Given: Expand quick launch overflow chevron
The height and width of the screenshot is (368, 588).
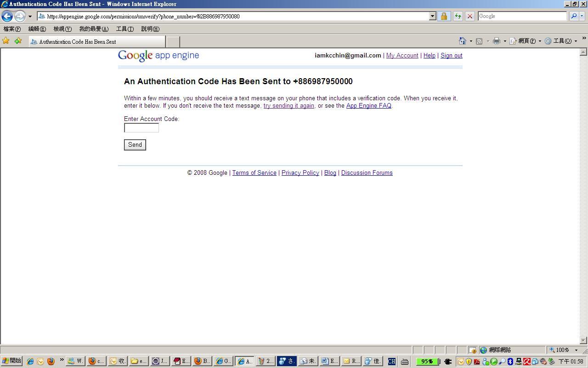Looking at the screenshot, I should coord(62,360).
